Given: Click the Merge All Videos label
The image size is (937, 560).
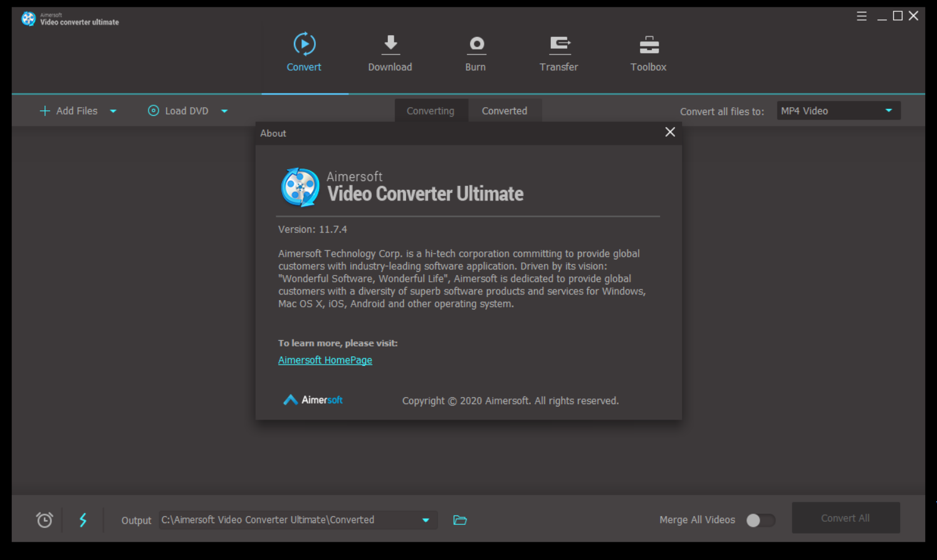Looking at the screenshot, I should tap(697, 520).
